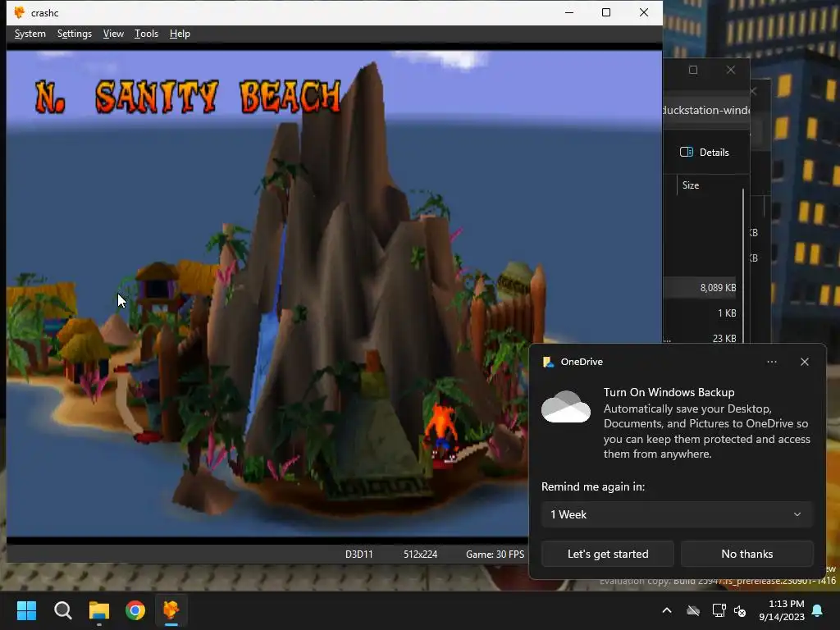Open the Settings menu

tap(75, 34)
